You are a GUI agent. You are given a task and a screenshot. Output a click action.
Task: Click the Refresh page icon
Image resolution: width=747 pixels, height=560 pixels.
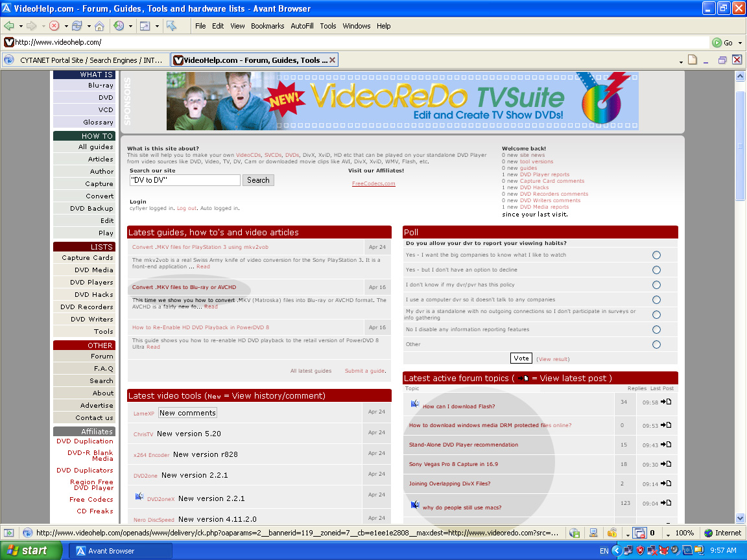(x=77, y=26)
